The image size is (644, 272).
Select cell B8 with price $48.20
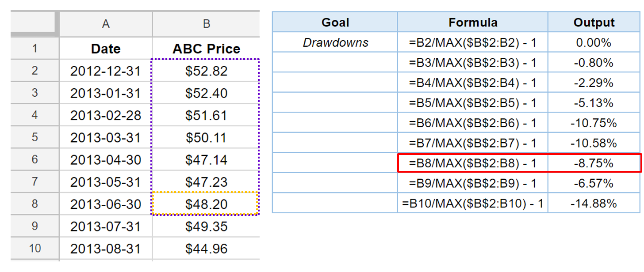206,204
